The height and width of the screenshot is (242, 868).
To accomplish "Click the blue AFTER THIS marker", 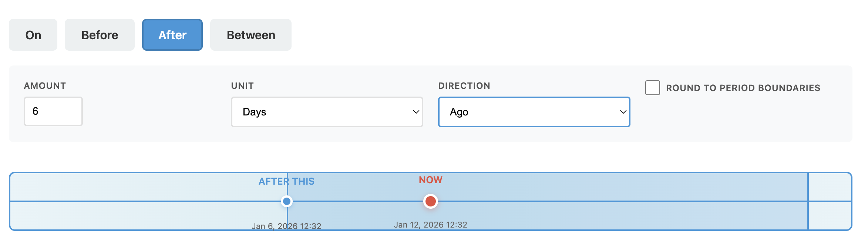I will 287,202.
